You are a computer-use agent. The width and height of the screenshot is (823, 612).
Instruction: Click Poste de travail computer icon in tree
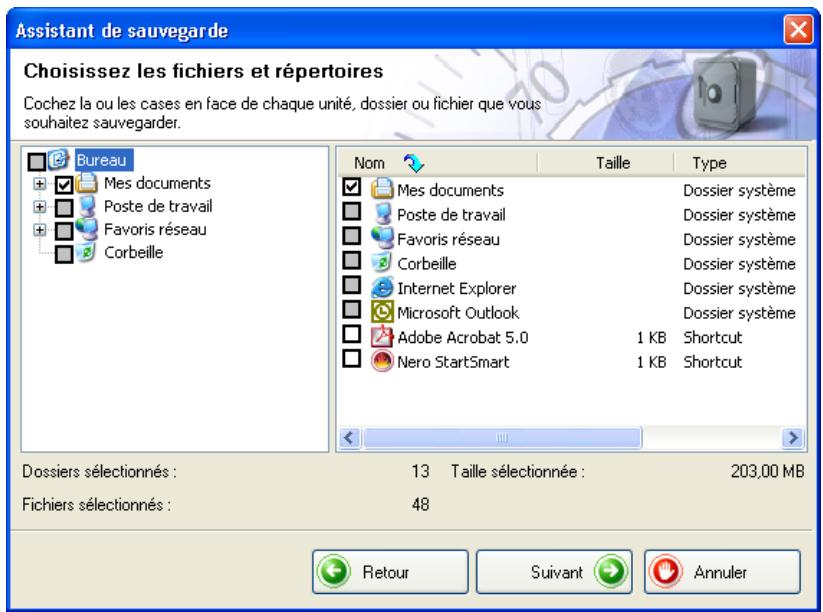point(87,206)
